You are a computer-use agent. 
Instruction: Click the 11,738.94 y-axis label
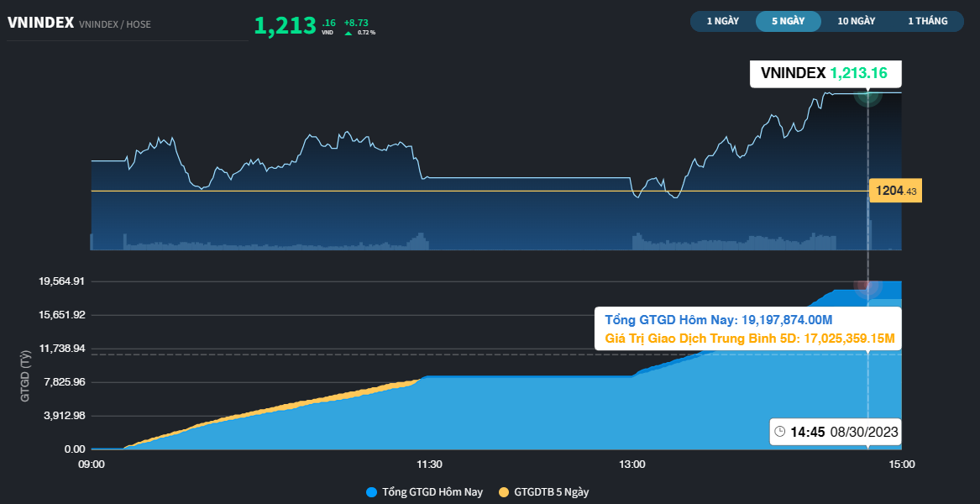tap(62, 349)
